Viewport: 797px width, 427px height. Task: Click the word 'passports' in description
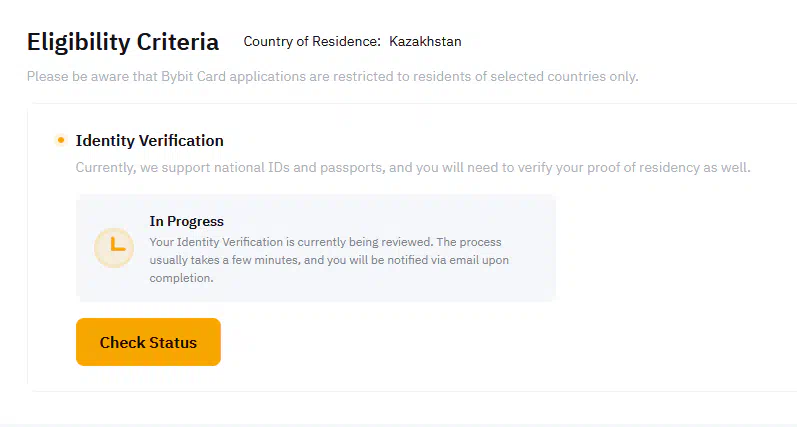(351, 167)
